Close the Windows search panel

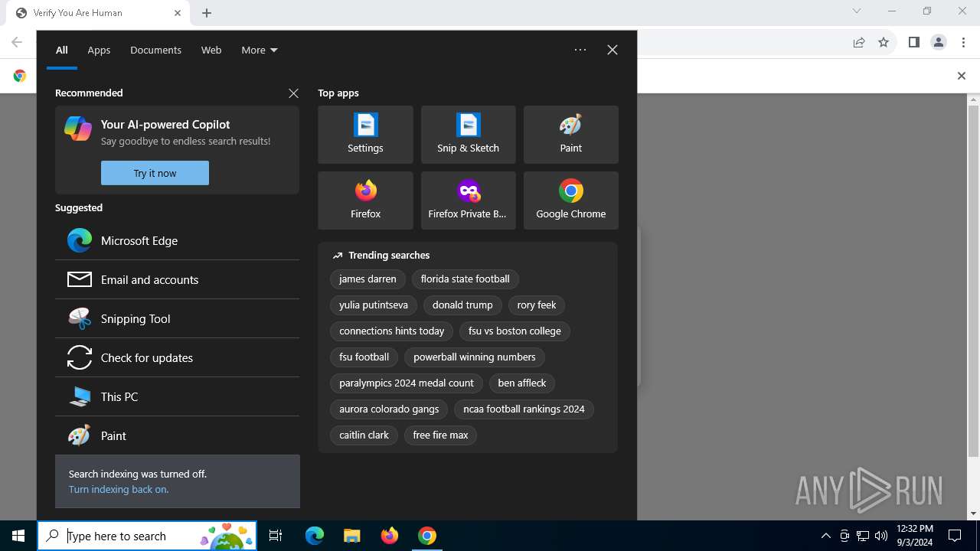(x=612, y=50)
